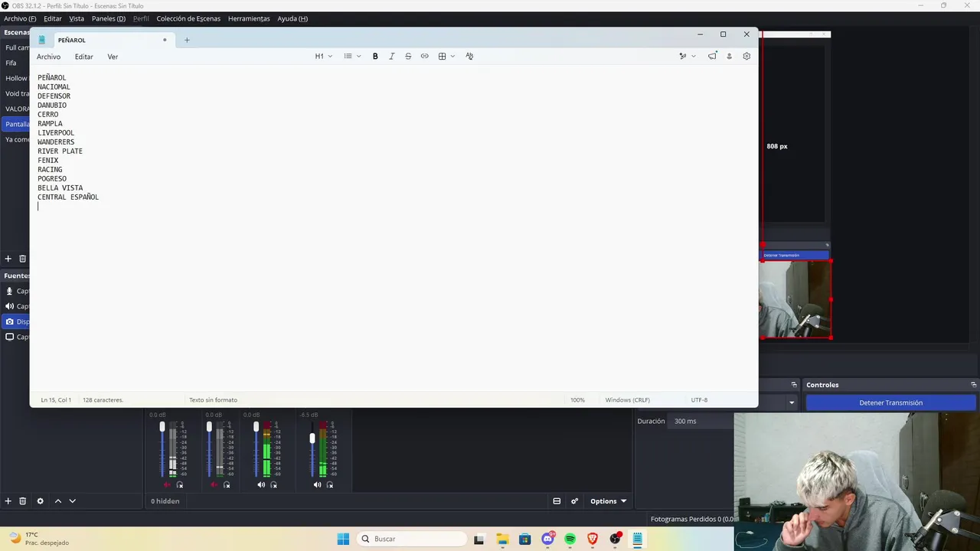
Task: Open Notepad settings gear
Action: point(746,56)
